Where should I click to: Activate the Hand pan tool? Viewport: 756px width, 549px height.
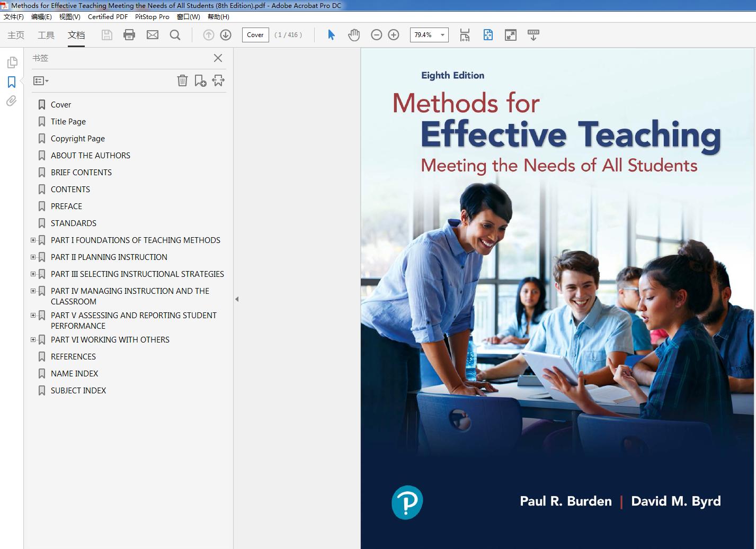point(354,35)
